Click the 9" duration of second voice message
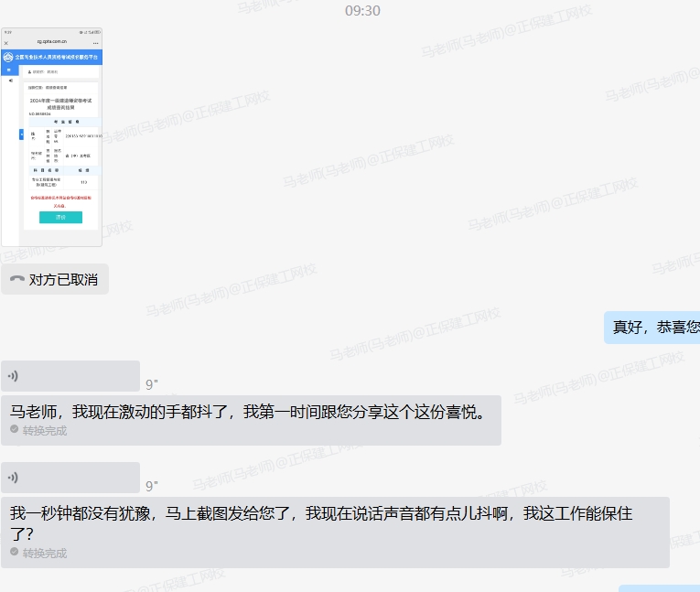The height and width of the screenshot is (592, 700). pyautogui.click(x=152, y=486)
